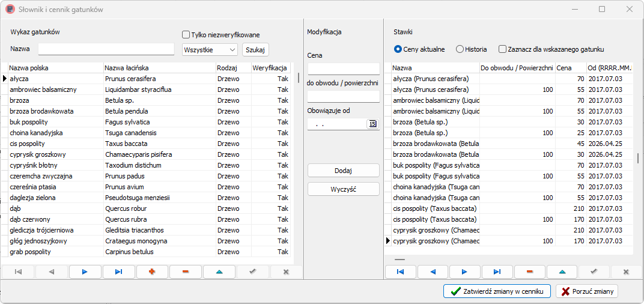This screenshot has height=304, width=644.
Task: Go to previous record in species navigator
Action: point(52,272)
